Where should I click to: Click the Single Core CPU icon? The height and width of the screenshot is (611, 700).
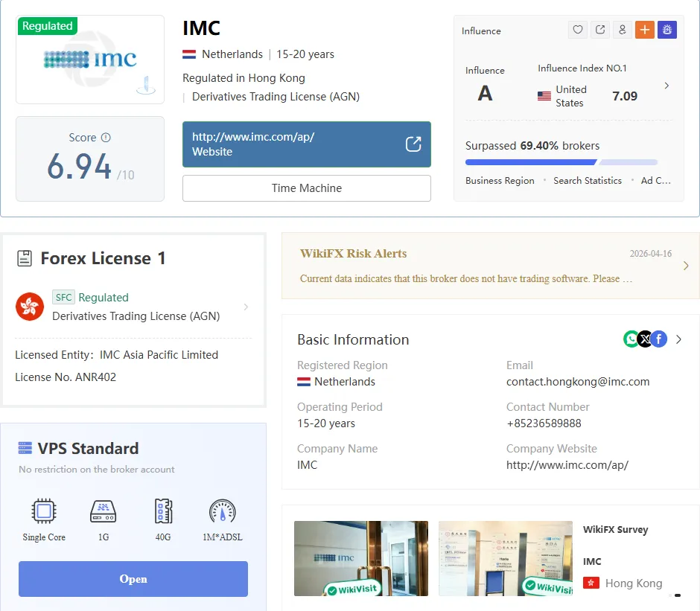click(x=44, y=511)
